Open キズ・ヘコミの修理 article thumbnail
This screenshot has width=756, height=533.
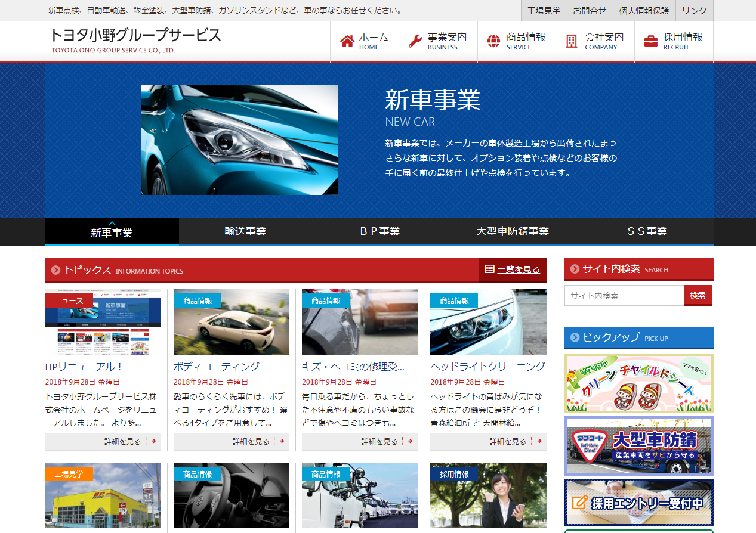click(360, 322)
